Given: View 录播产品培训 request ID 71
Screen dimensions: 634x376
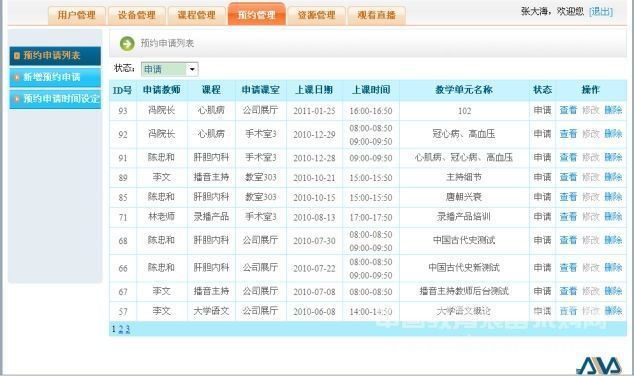Looking at the screenshot, I should pos(568,217).
